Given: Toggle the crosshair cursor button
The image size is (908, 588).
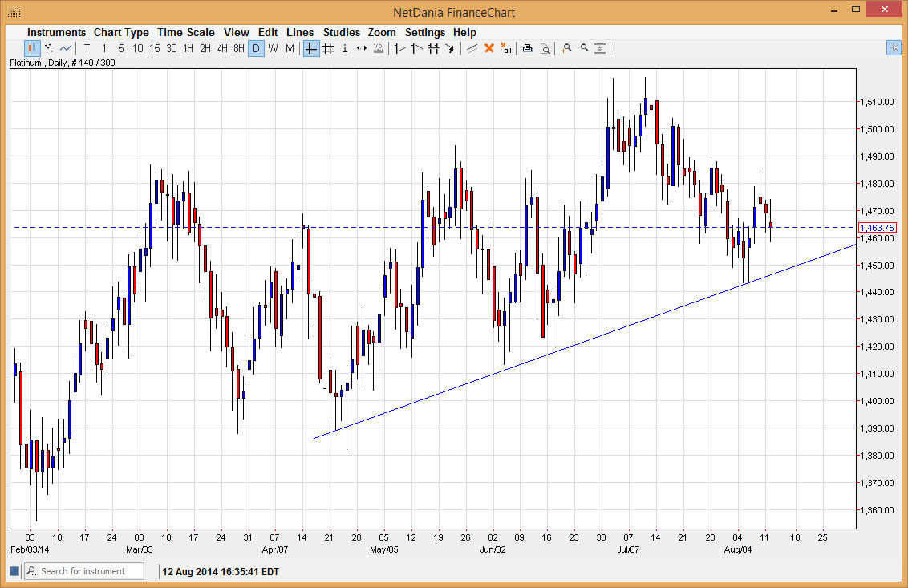Looking at the screenshot, I should [311, 48].
